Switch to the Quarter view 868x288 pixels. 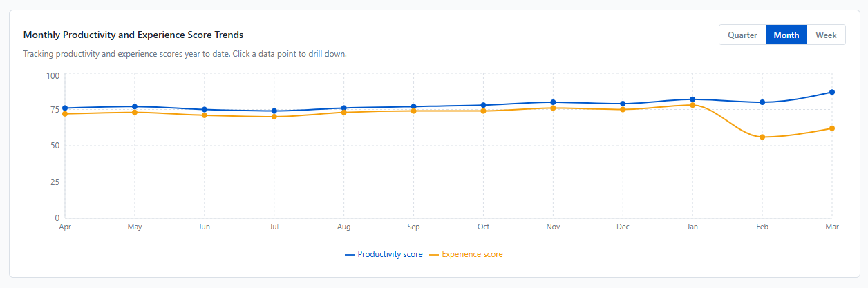(742, 35)
